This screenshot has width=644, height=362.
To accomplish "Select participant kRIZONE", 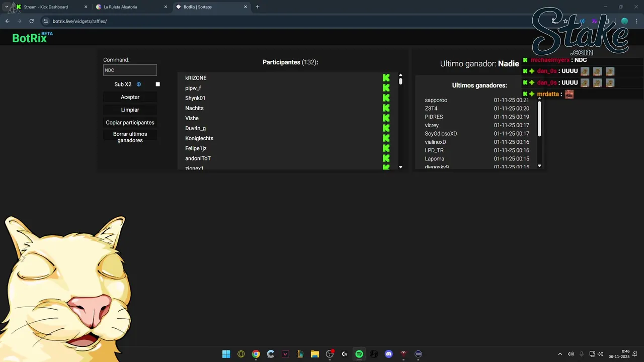I will (x=196, y=78).
